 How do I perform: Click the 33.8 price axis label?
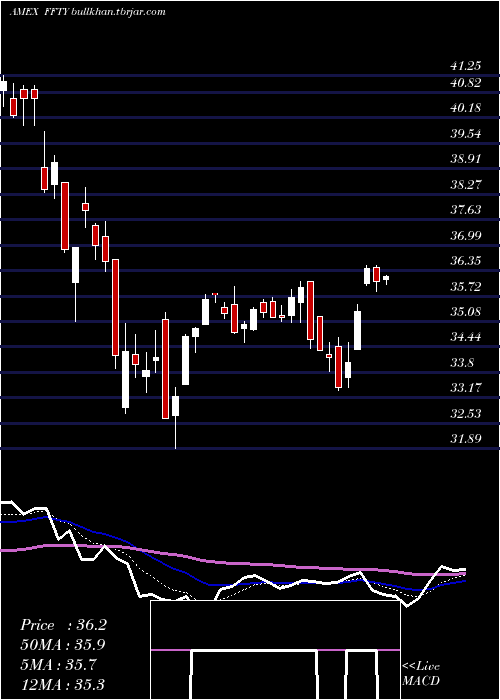pos(462,362)
